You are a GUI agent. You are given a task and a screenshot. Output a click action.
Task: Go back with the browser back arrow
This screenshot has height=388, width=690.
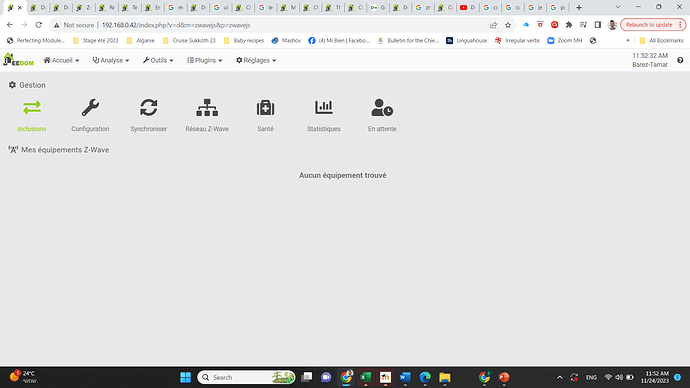(x=10, y=25)
